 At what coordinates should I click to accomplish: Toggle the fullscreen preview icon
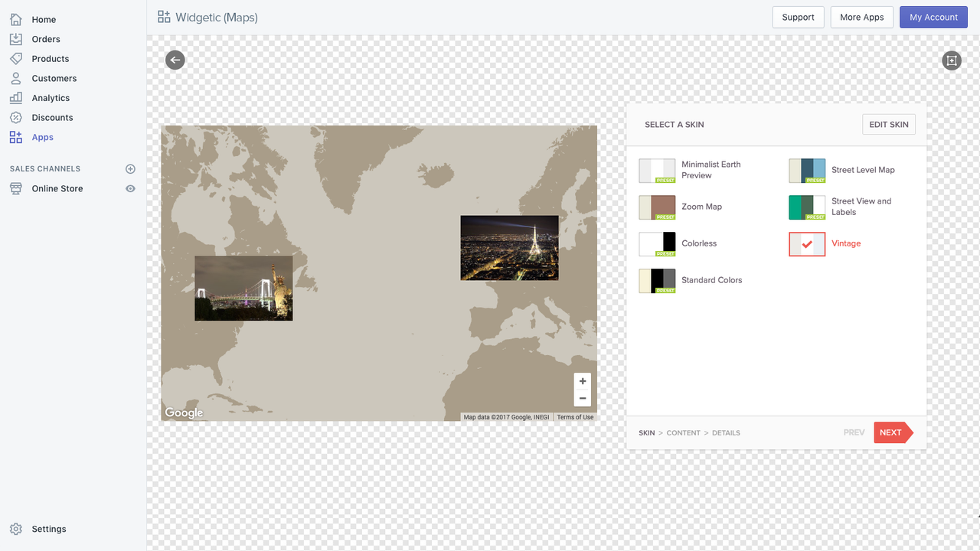951,60
